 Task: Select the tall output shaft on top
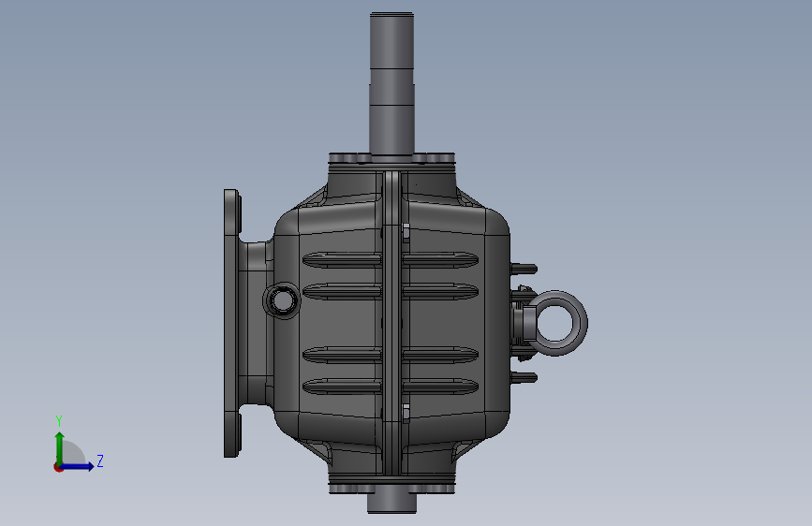[392, 83]
